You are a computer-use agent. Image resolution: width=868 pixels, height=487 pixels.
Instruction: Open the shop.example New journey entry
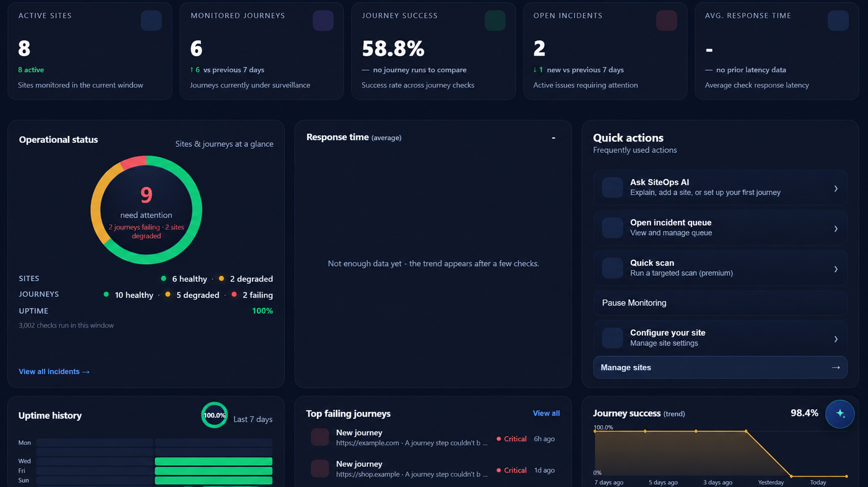coord(433,469)
